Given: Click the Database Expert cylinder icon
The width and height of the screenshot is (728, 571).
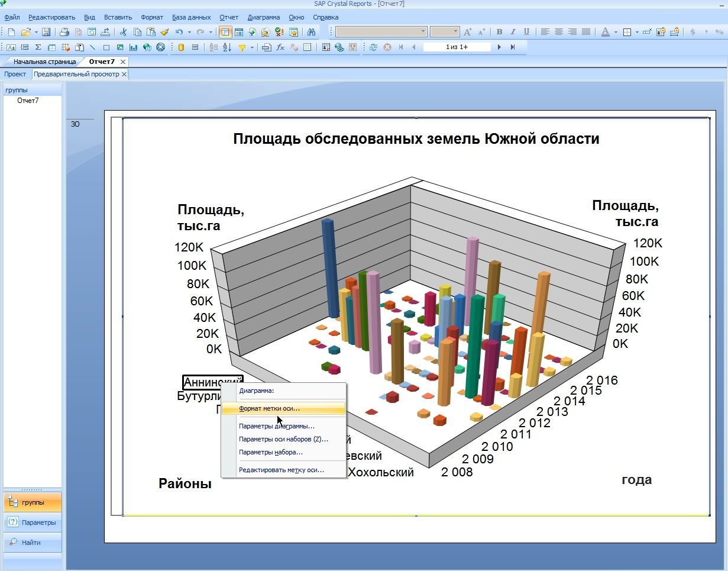Looking at the screenshot, I should point(181,47).
